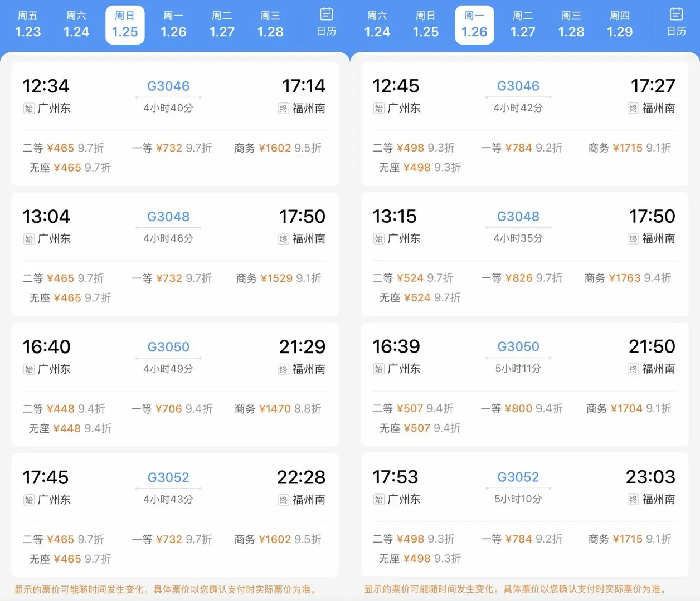Open the calendar icon in right panel

click(x=676, y=22)
